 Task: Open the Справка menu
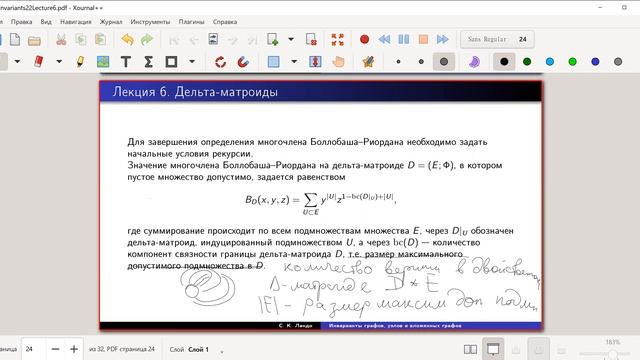click(x=225, y=22)
